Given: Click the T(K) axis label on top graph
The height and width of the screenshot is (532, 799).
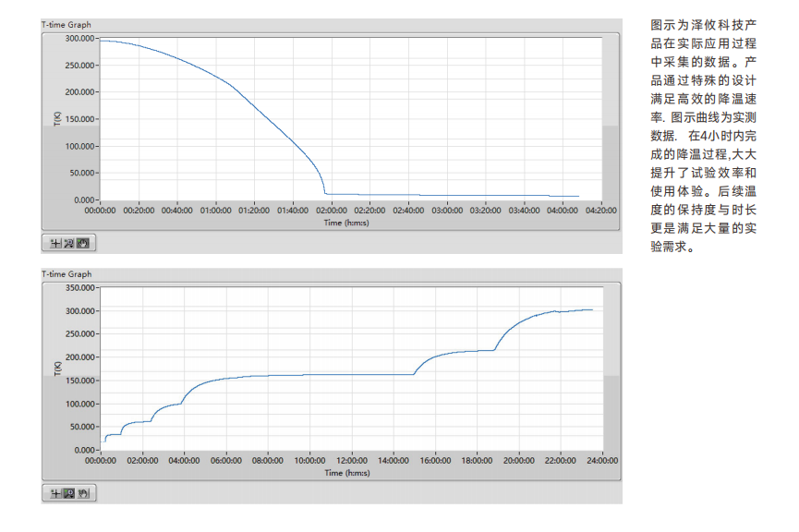Looking at the screenshot, I should 56,118.
